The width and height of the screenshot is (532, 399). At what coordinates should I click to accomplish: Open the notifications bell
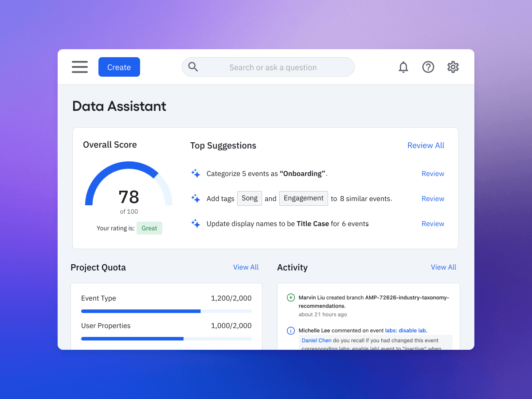click(x=403, y=67)
